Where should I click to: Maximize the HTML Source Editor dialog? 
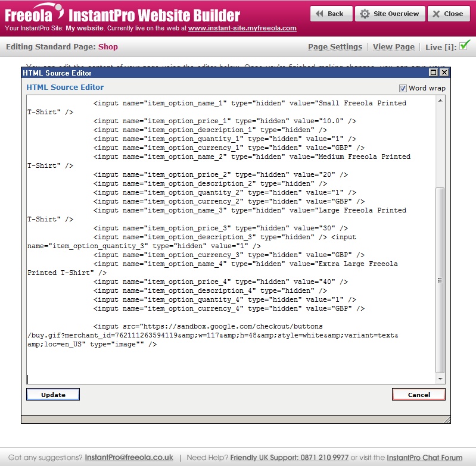tap(434, 73)
